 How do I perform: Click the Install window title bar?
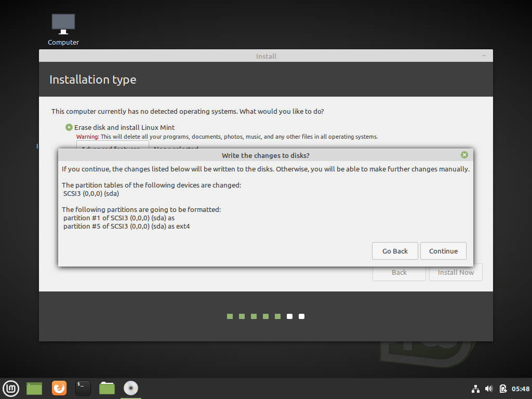266,56
